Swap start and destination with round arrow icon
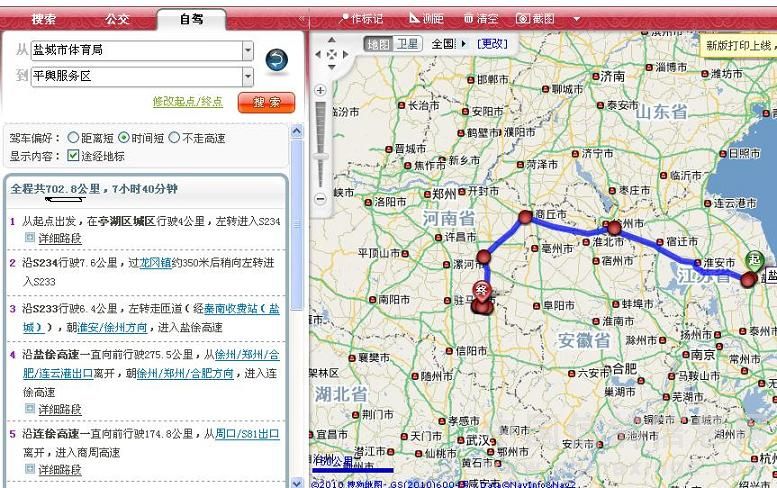The width and height of the screenshot is (777, 488). click(x=276, y=61)
